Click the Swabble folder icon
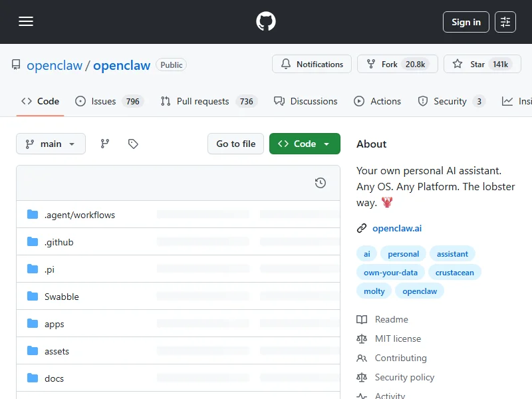The image size is (532, 399). tap(33, 297)
